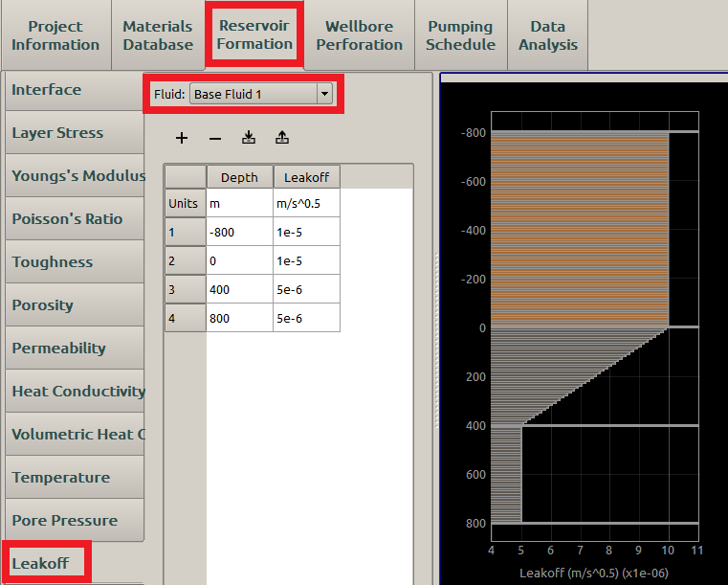Select the Pore Pressure side tab
The height and width of the screenshot is (585, 728).
pos(75,521)
